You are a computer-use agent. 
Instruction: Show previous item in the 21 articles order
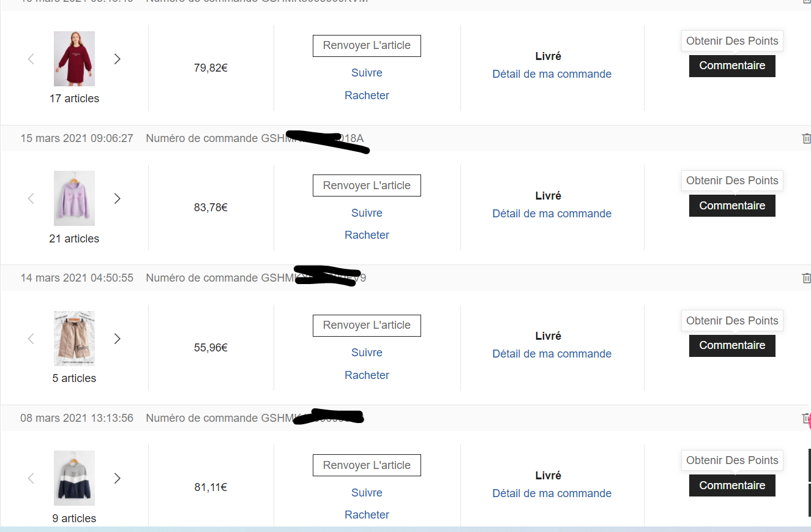pyautogui.click(x=31, y=198)
